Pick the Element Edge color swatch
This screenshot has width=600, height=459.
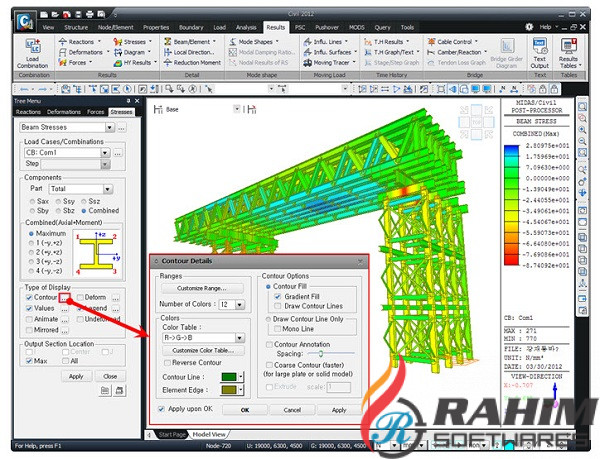click(x=229, y=390)
